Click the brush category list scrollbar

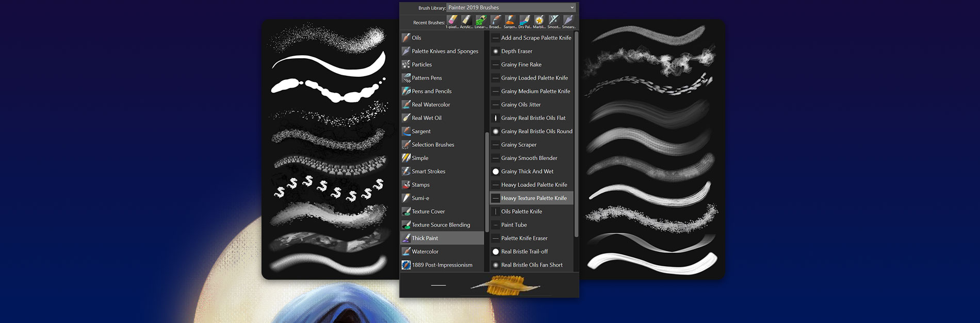point(487,180)
